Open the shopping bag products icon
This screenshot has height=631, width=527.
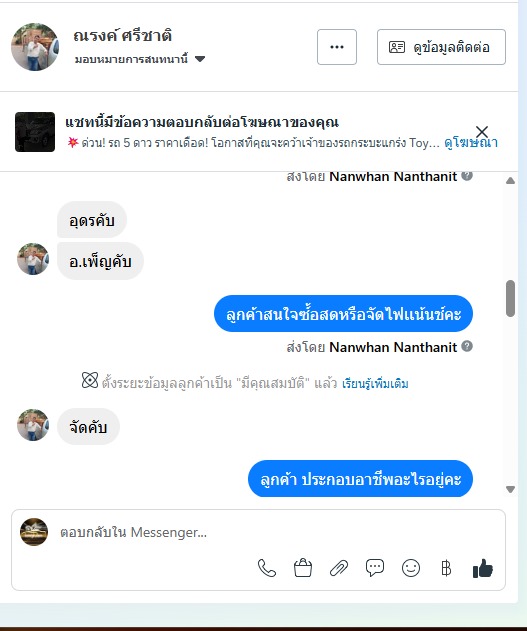click(303, 568)
